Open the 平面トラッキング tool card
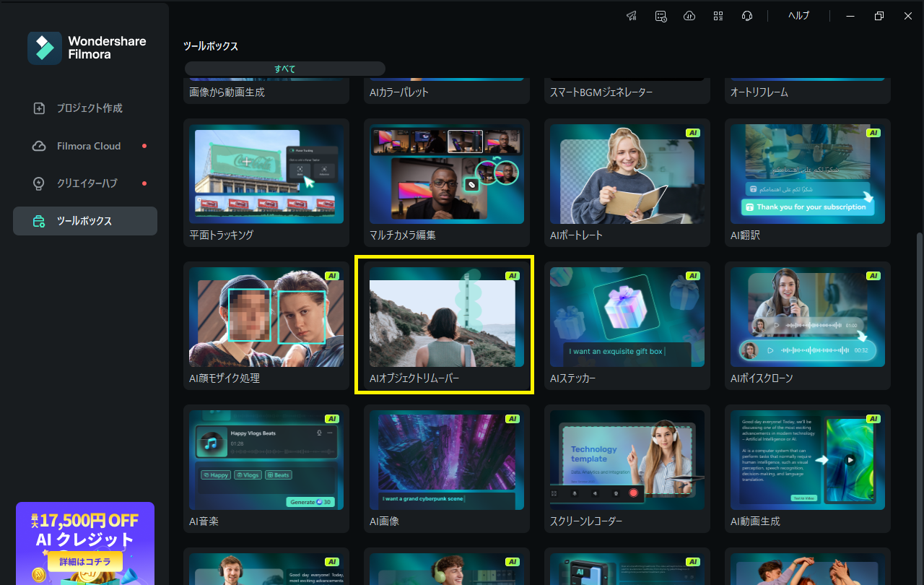This screenshot has width=924, height=585. pyautogui.click(x=266, y=183)
